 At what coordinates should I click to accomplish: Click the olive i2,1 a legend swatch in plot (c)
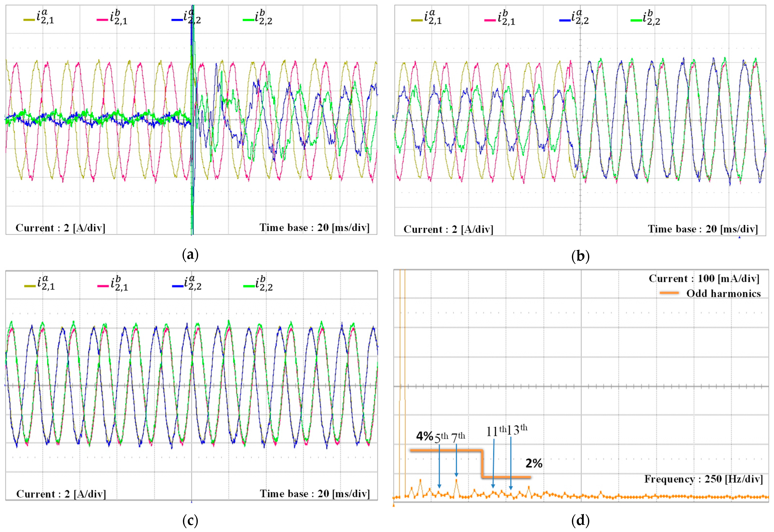click(x=30, y=286)
